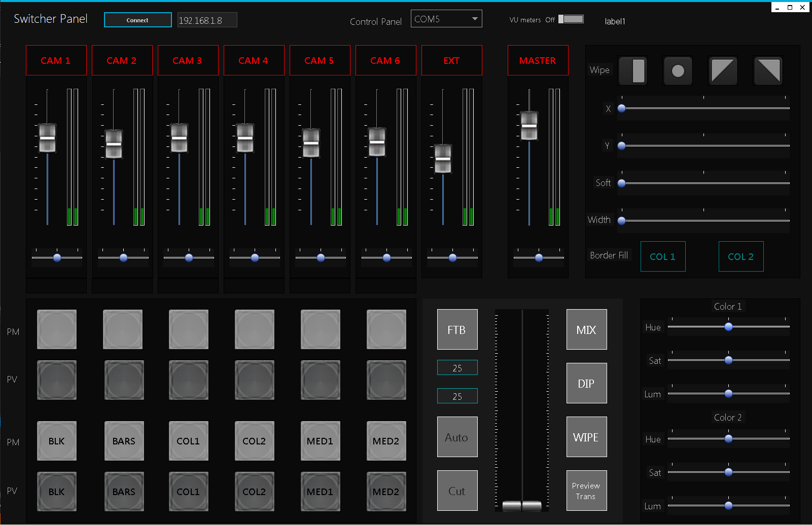Select COL1 on the PM row
Image resolution: width=812 pixels, height=525 pixels.
pos(189,441)
